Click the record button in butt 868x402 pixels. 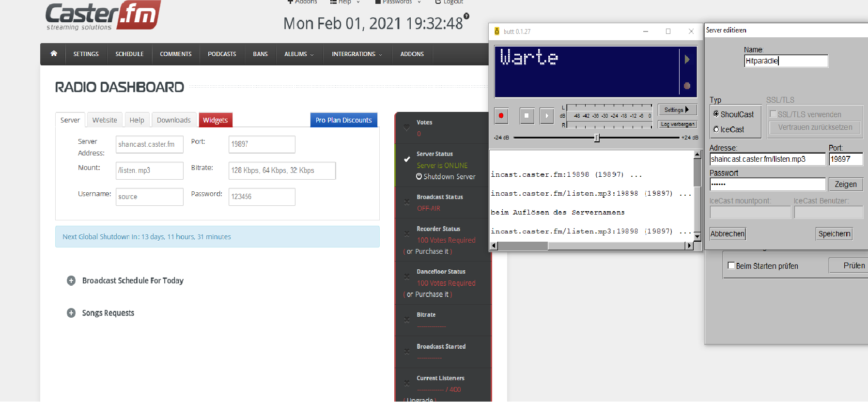tap(501, 116)
